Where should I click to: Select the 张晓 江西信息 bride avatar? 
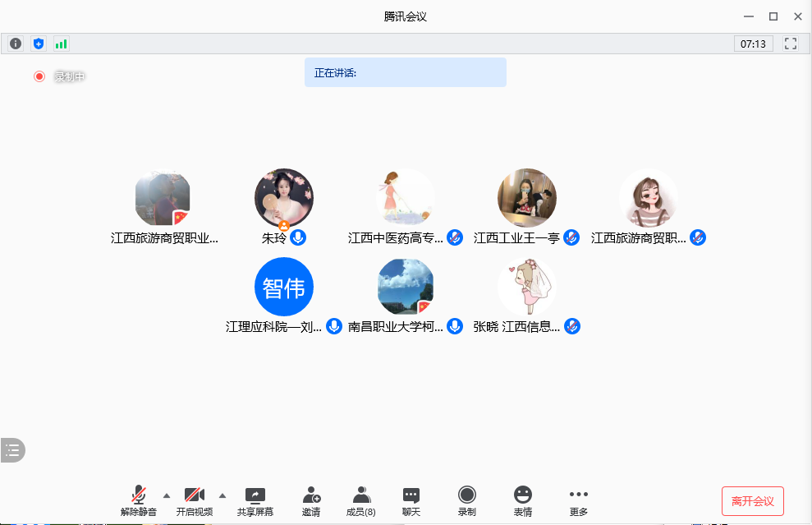[x=527, y=287]
